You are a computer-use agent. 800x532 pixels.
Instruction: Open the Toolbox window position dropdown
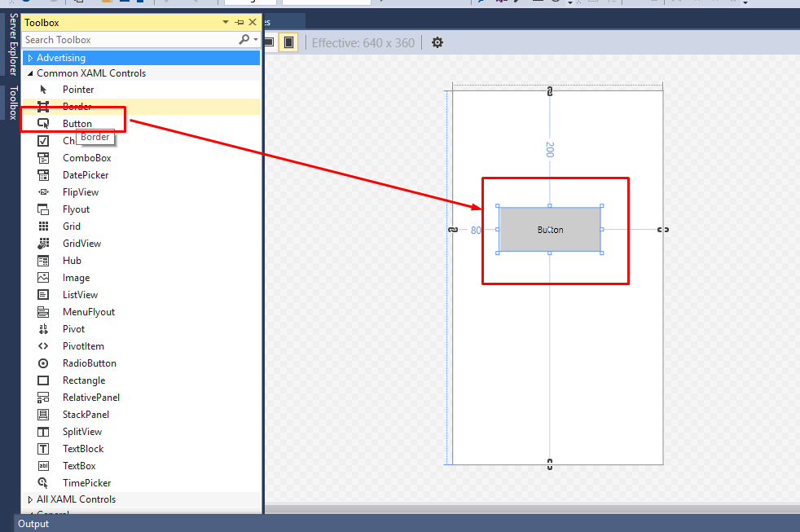click(226, 22)
